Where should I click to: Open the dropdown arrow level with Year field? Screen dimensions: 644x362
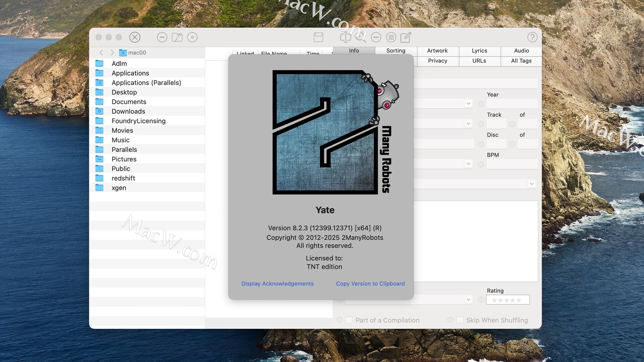pyautogui.click(x=469, y=104)
